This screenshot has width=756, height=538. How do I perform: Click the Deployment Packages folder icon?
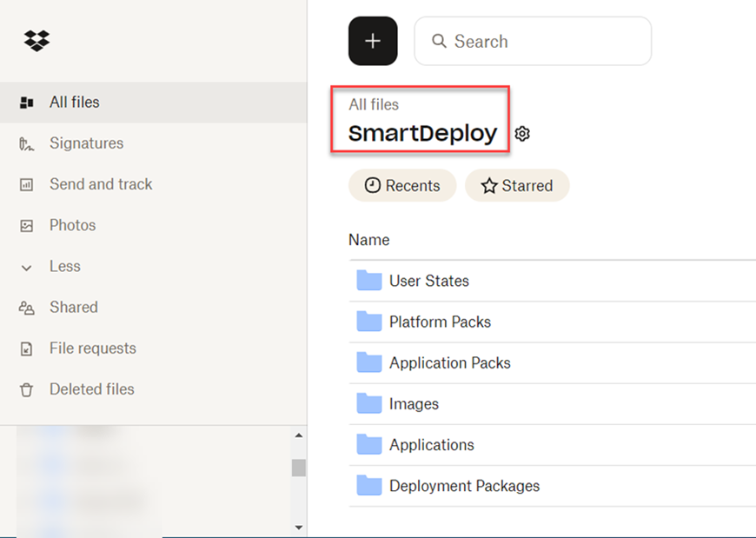coord(369,486)
